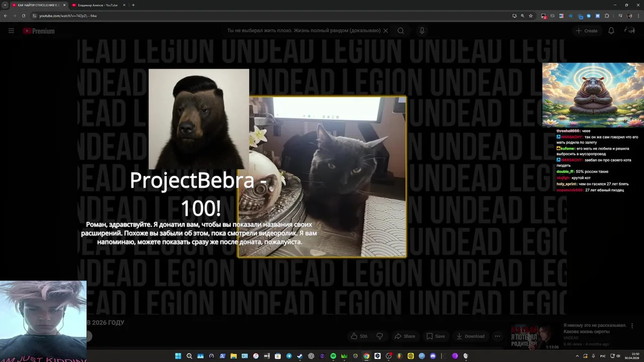Open the media control toolbar button
The height and width of the screenshot is (362, 644).
coord(620,16)
